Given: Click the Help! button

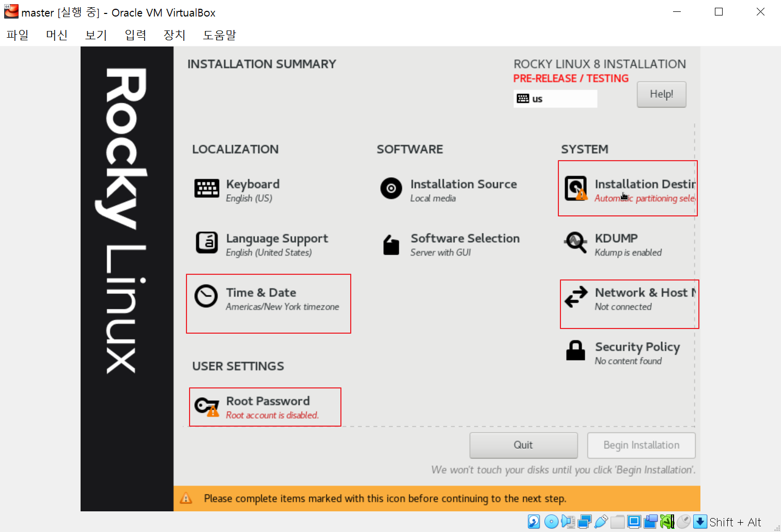Looking at the screenshot, I should point(661,94).
